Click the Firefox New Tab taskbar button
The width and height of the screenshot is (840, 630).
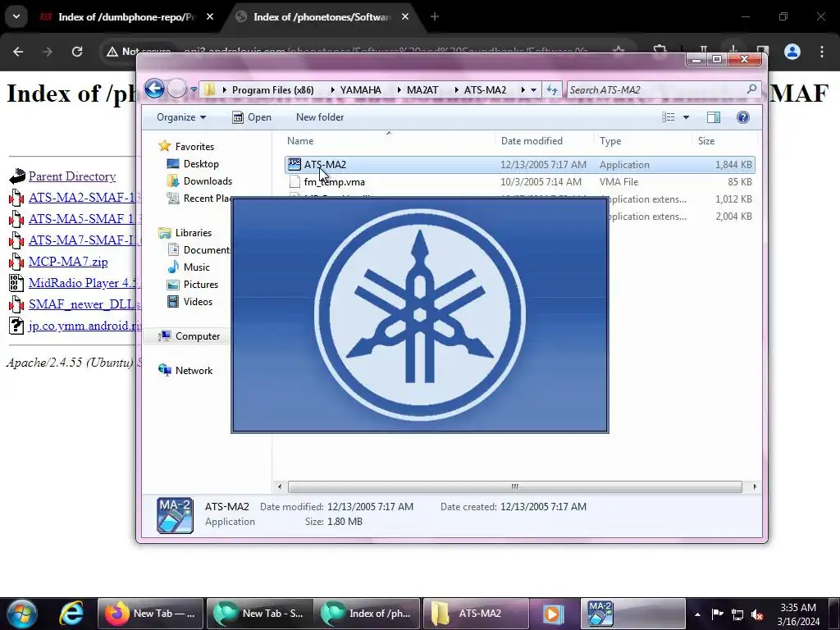pos(151,614)
